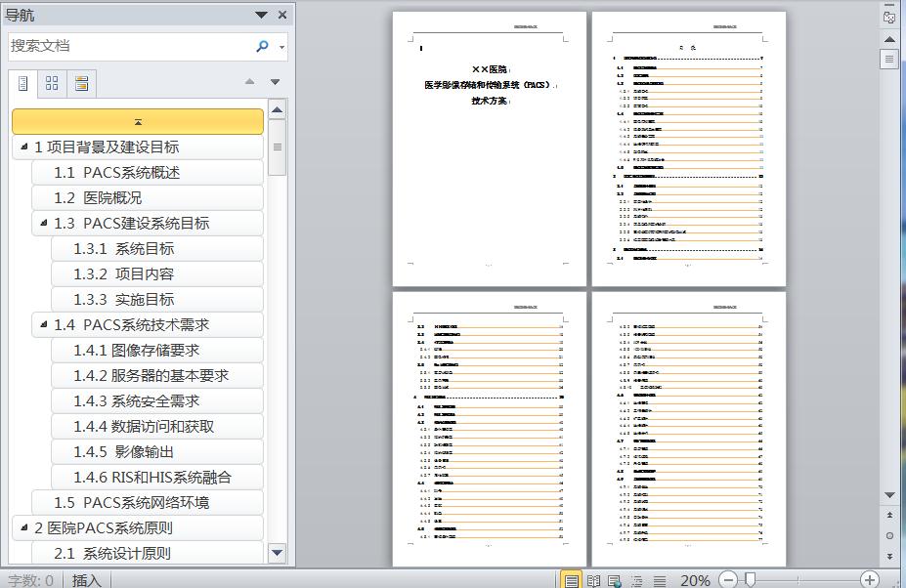Screen dimensions: 906x588
Task: Switch to Draft view icon
Action: point(660,580)
